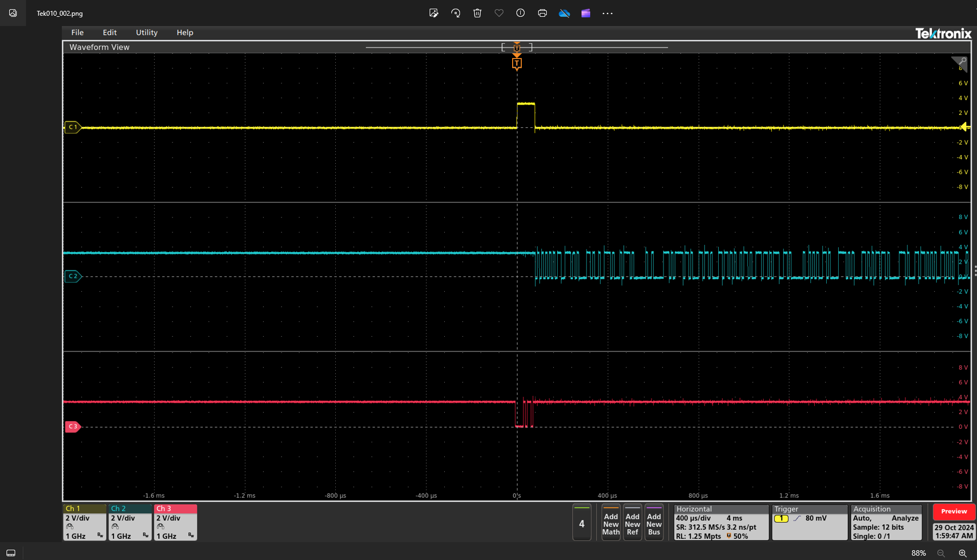Open the touch keyboard from the taskbar
Screen dimensions: 977x560
(x=11, y=552)
